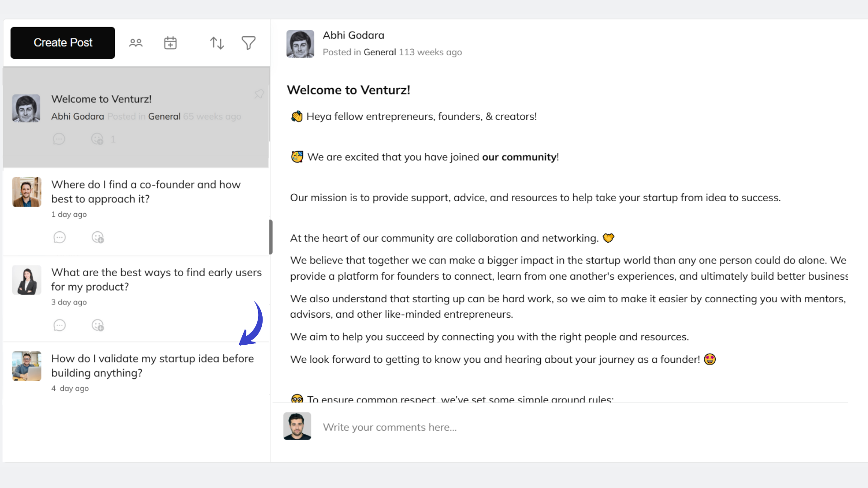Screen dimensions: 868x488
Task: Add a reaction to the welcome post
Action: [x=97, y=139]
